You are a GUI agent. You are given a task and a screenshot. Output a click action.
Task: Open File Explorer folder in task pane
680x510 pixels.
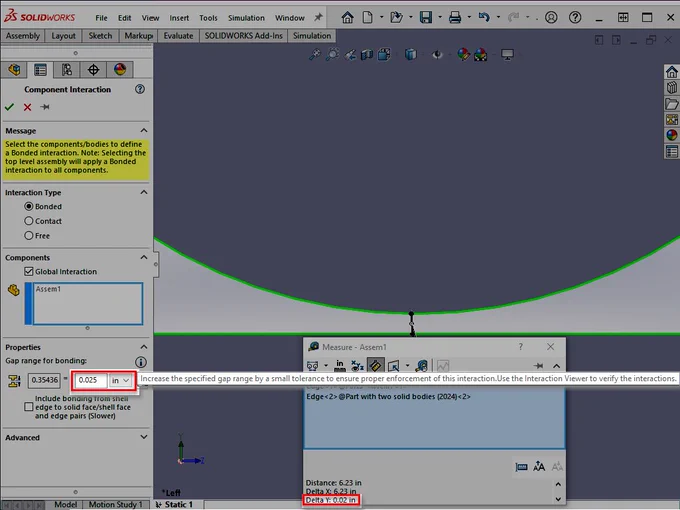[x=672, y=104]
